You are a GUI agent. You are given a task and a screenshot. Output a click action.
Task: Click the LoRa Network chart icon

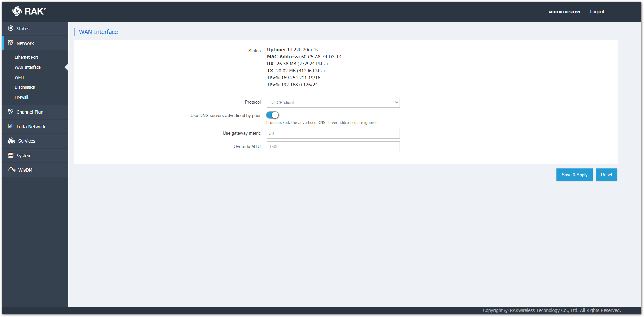tap(11, 126)
